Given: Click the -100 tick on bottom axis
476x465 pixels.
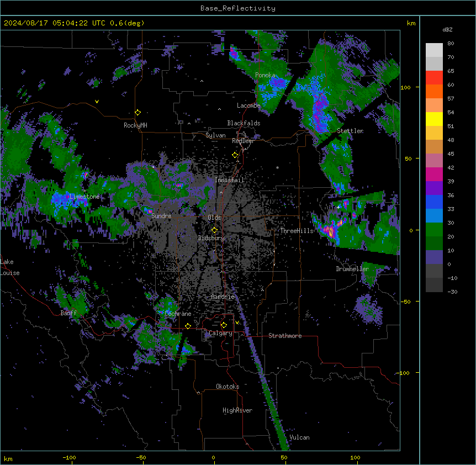Looking at the screenshot, I should 69,457.
